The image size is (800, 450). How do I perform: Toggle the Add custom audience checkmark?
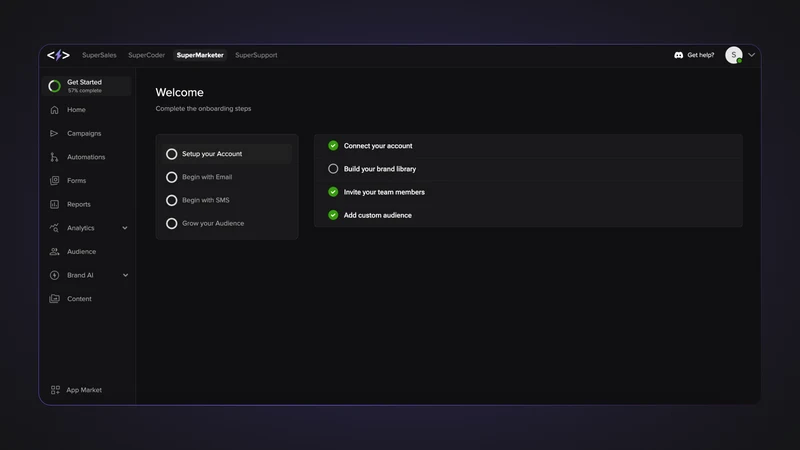[333, 215]
